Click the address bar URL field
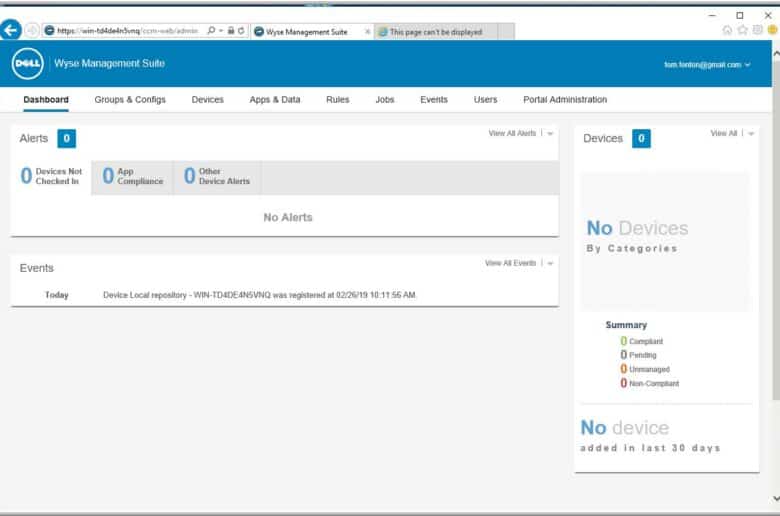Screen dimensions: 780x516 coord(127,31)
